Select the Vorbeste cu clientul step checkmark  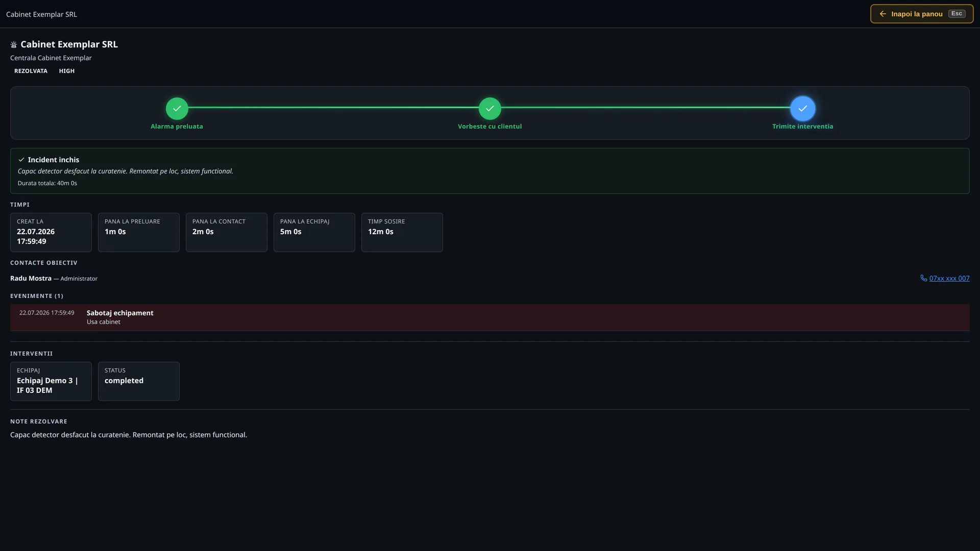pos(489,108)
